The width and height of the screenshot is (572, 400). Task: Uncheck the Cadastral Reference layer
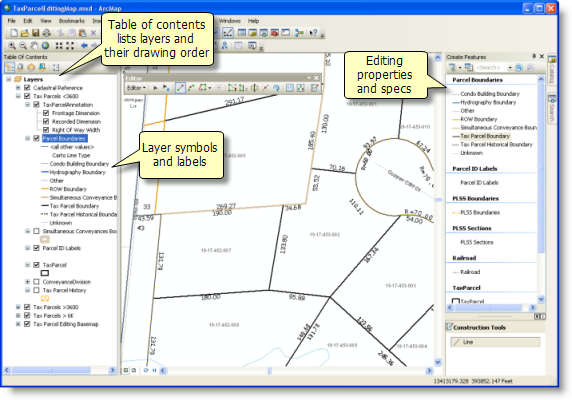(x=27, y=88)
